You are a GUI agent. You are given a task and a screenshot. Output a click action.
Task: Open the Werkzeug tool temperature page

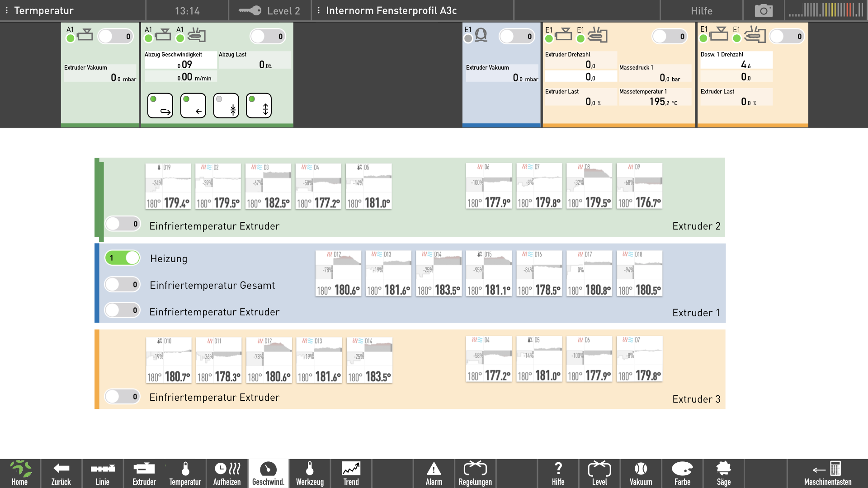click(x=310, y=474)
